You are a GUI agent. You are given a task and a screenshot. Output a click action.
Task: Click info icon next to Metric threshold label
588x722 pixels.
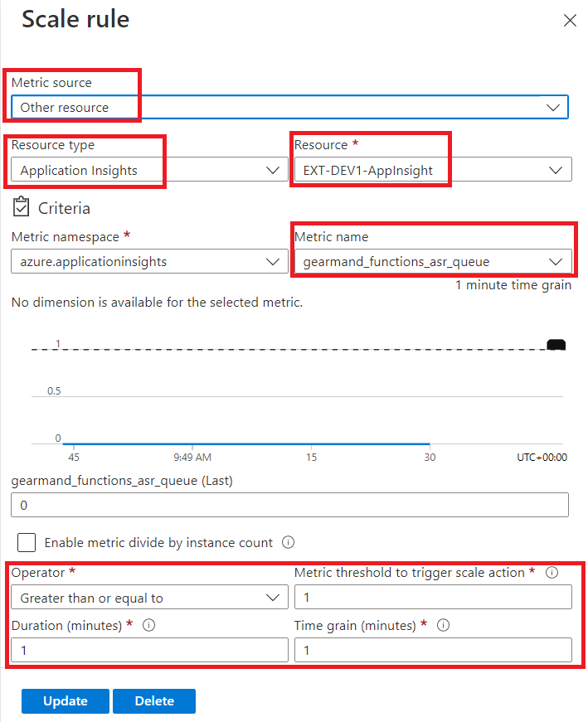(x=552, y=572)
